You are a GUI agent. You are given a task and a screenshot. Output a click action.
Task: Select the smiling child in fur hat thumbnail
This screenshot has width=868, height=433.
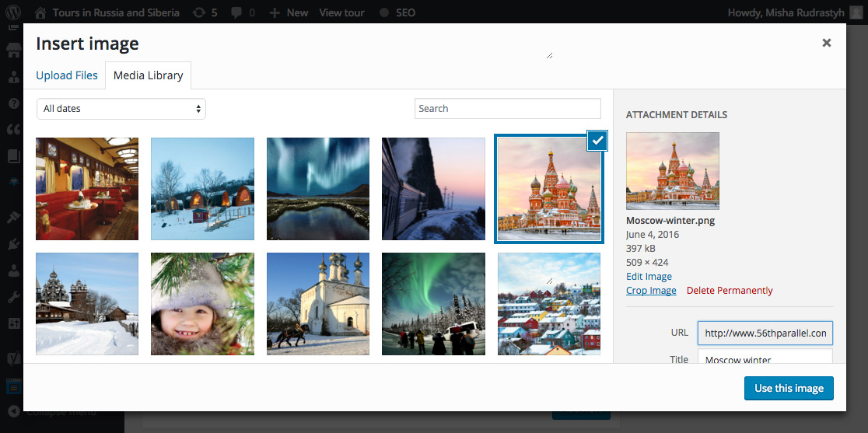pos(202,304)
